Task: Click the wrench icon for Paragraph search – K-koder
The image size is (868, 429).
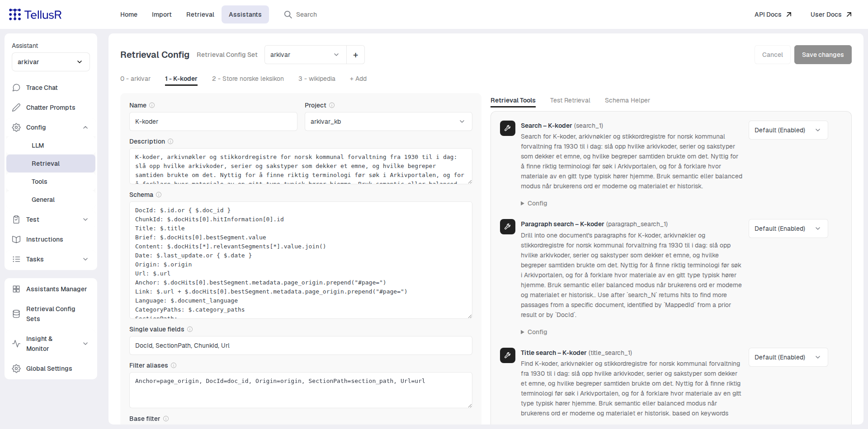Action: pos(508,227)
